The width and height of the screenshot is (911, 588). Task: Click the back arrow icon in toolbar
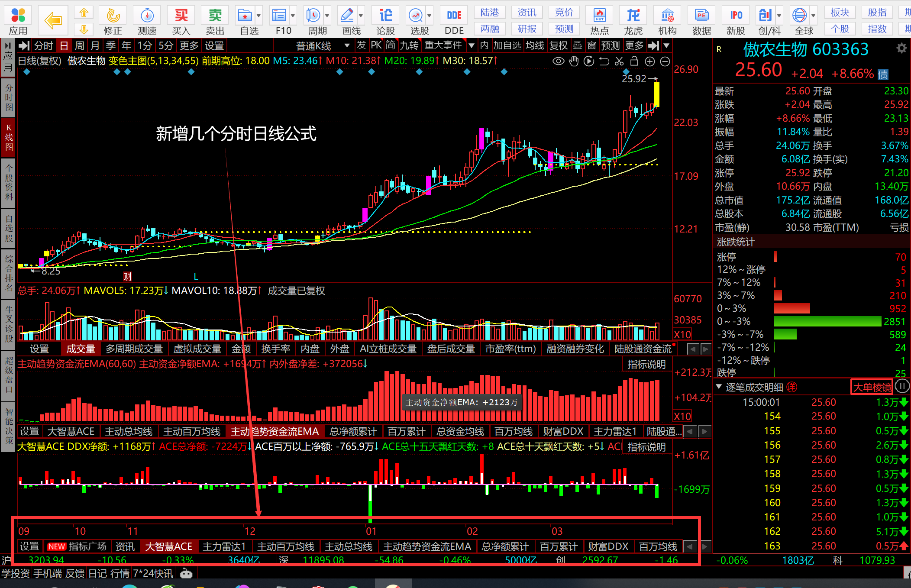(x=53, y=20)
